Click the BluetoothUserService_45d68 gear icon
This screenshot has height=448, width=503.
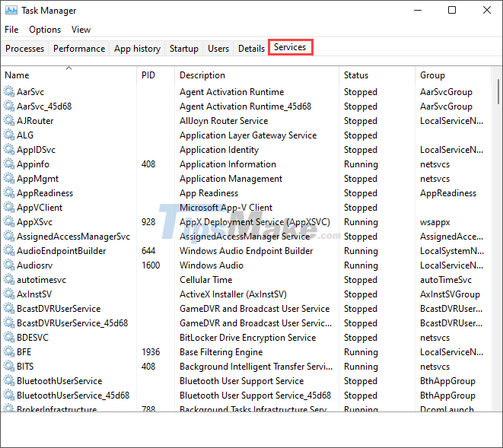[9, 395]
